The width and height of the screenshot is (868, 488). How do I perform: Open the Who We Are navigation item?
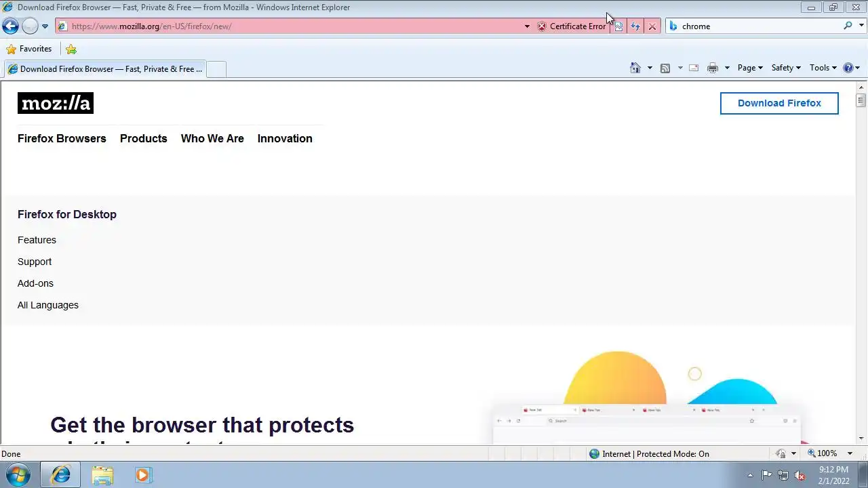pos(212,138)
